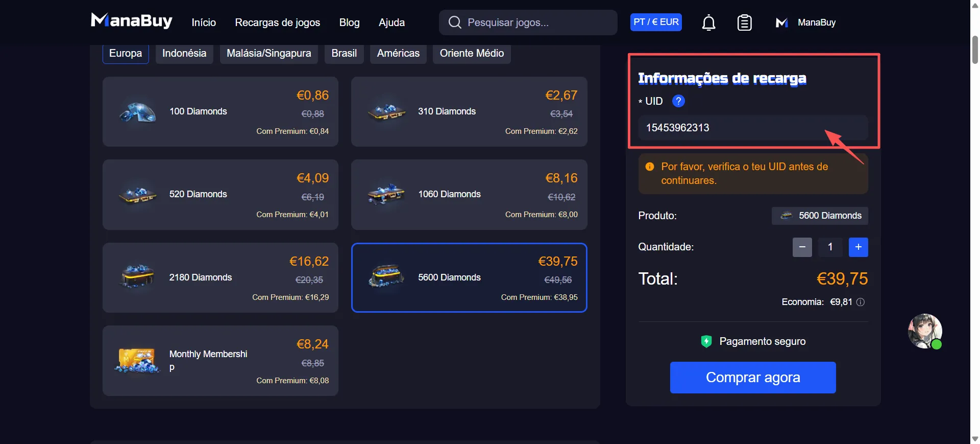This screenshot has height=444, width=980.
Task: Click the scrollbar up arrow
Action: click(975, 5)
